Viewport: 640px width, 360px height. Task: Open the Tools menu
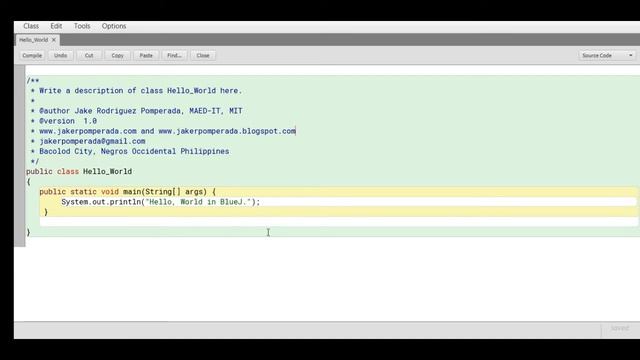(82, 26)
